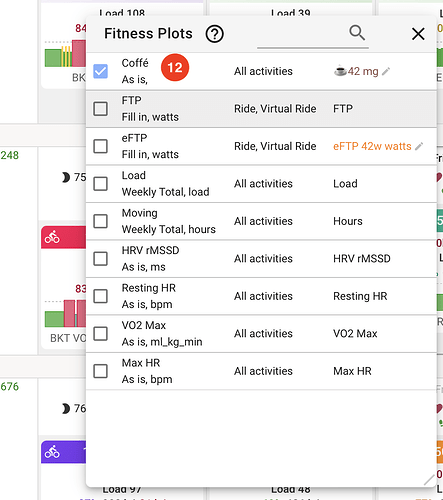Tick the HRV rMSSD checkbox

coord(100,259)
